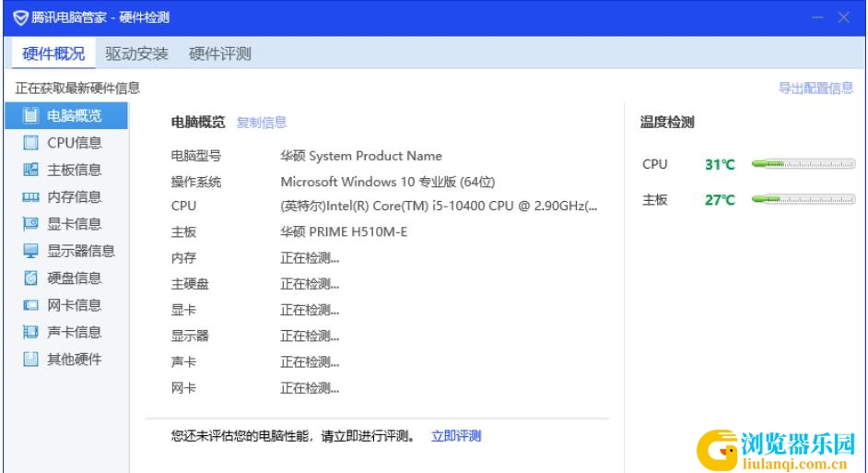Click the 温度检测 heading
868x473 pixels.
point(667,123)
